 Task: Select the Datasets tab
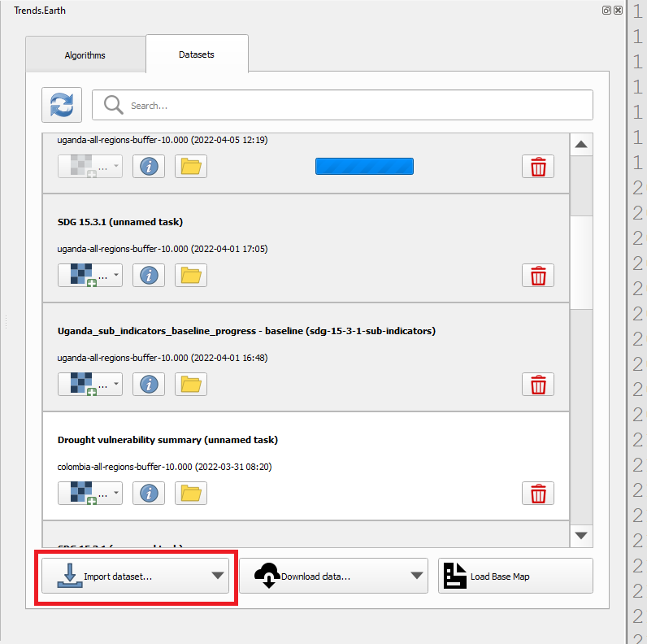[197, 54]
